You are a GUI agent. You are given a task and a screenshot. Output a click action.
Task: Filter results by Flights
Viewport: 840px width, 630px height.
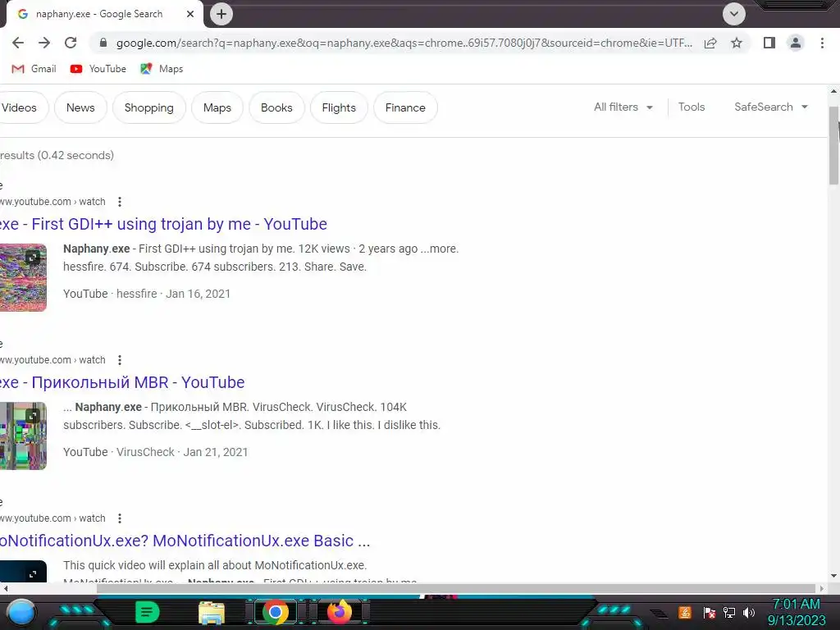pyautogui.click(x=339, y=107)
